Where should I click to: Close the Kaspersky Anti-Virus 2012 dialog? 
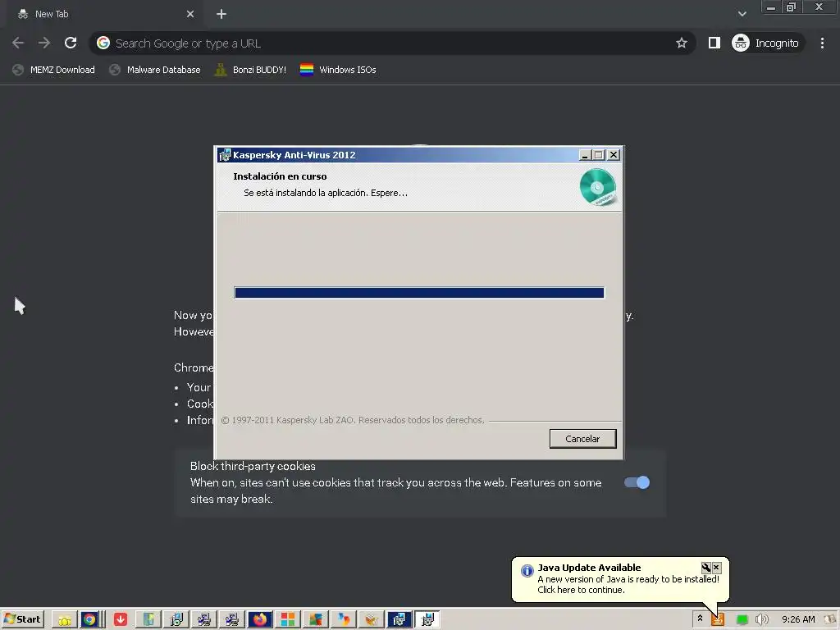[x=614, y=155]
